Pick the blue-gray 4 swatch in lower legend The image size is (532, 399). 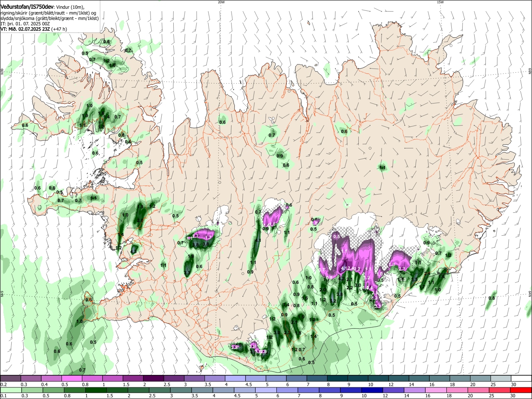[223, 390]
